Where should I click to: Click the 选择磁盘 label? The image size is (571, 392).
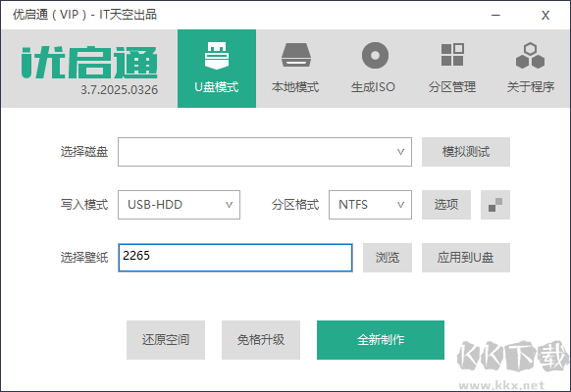(84, 152)
